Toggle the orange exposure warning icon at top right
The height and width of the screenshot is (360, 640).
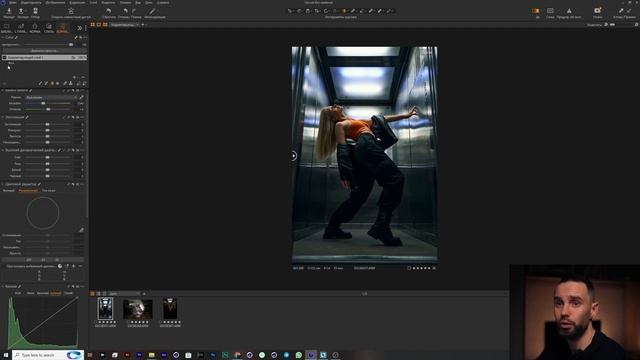click(x=536, y=11)
